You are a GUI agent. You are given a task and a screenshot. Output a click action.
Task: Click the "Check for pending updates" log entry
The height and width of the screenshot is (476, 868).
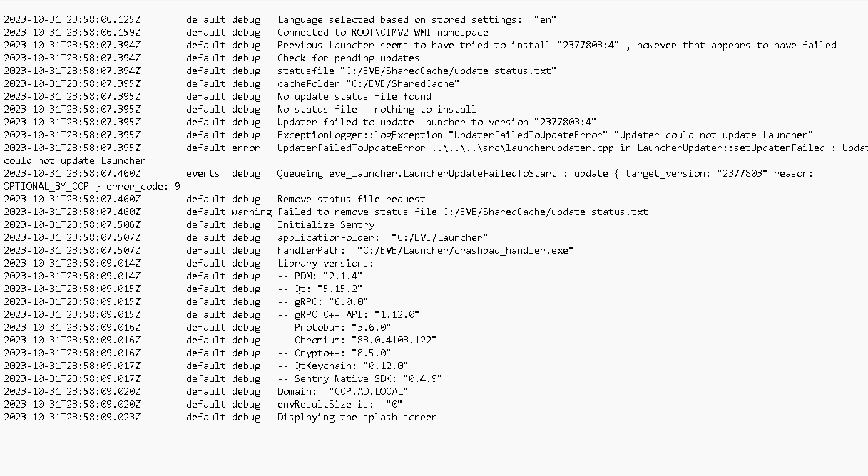(348, 58)
